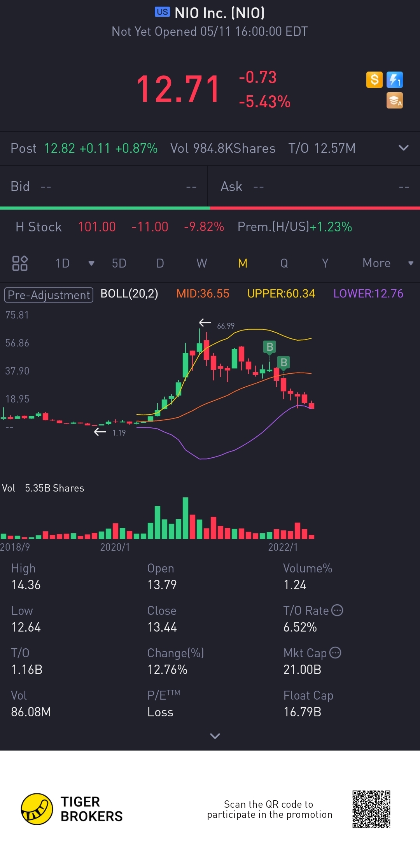Tap the Bid price panel
The width and height of the screenshot is (420, 868).
(x=104, y=187)
